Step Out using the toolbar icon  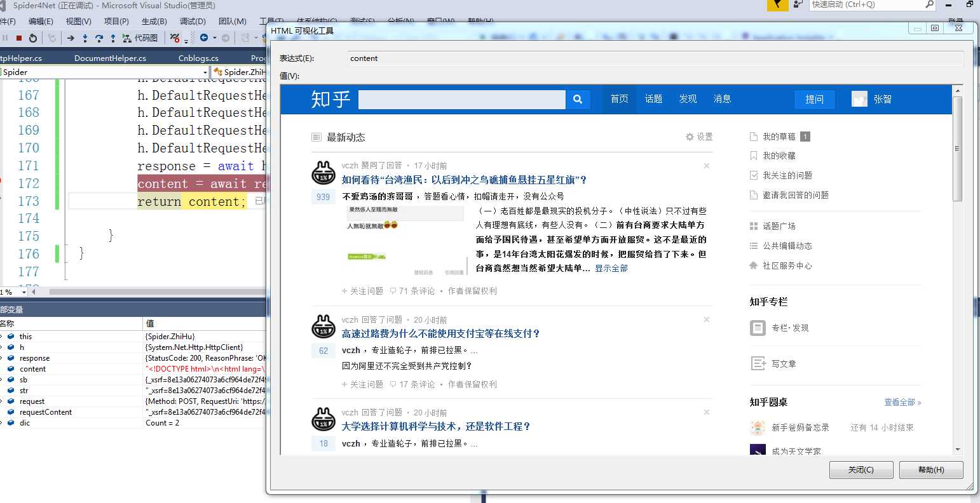click(x=113, y=38)
